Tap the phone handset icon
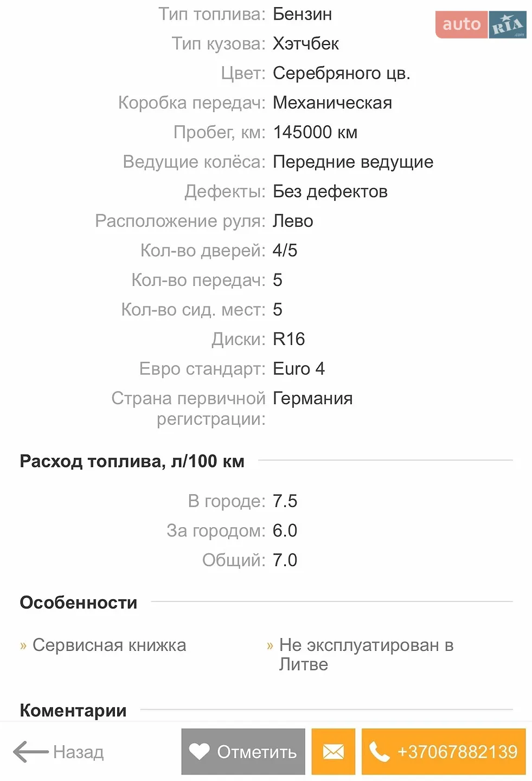This screenshot has height=781, width=532. [x=379, y=752]
